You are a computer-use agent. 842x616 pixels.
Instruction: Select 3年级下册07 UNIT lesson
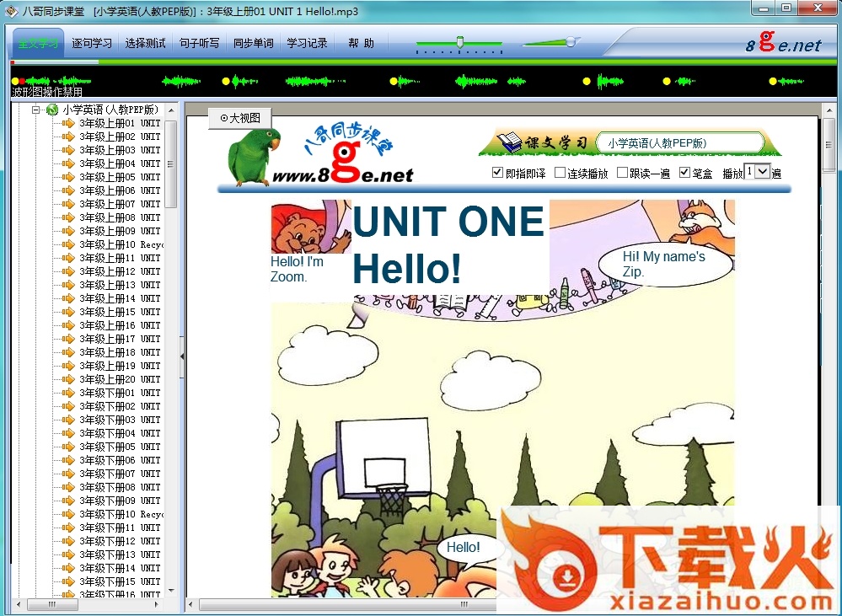click(120, 474)
